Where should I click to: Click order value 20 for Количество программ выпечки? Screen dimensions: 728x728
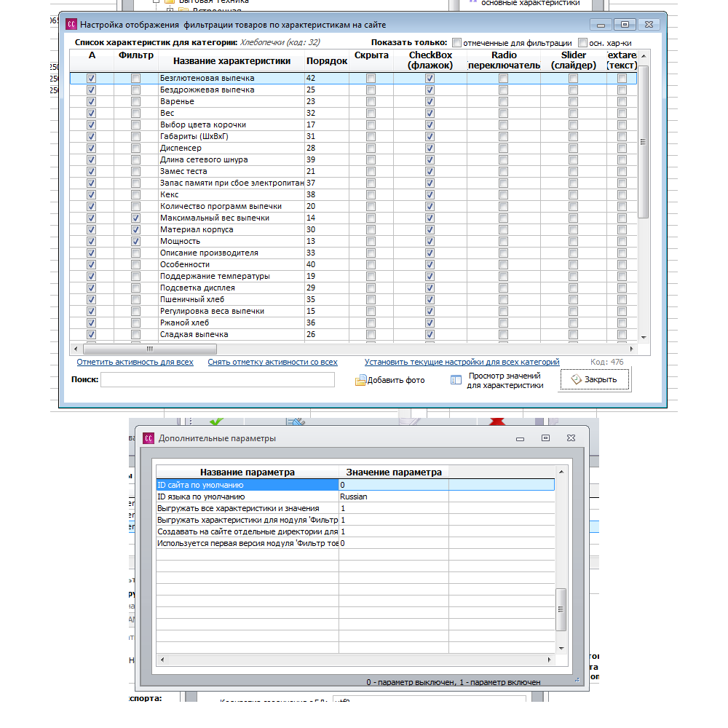(327, 206)
